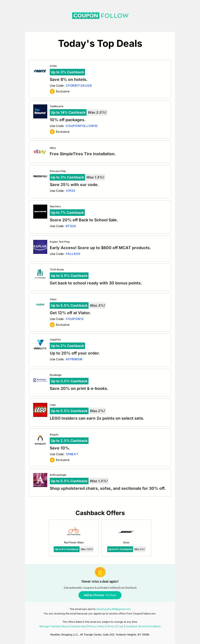Click the Bose logo in Cashback Offers
This screenshot has height=644, width=200.
tap(126, 532)
